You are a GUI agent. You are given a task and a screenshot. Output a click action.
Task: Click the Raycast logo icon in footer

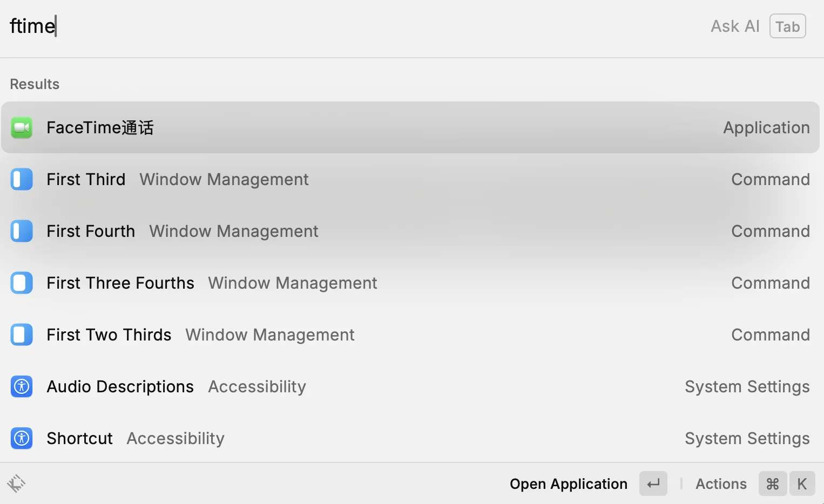[x=16, y=483]
